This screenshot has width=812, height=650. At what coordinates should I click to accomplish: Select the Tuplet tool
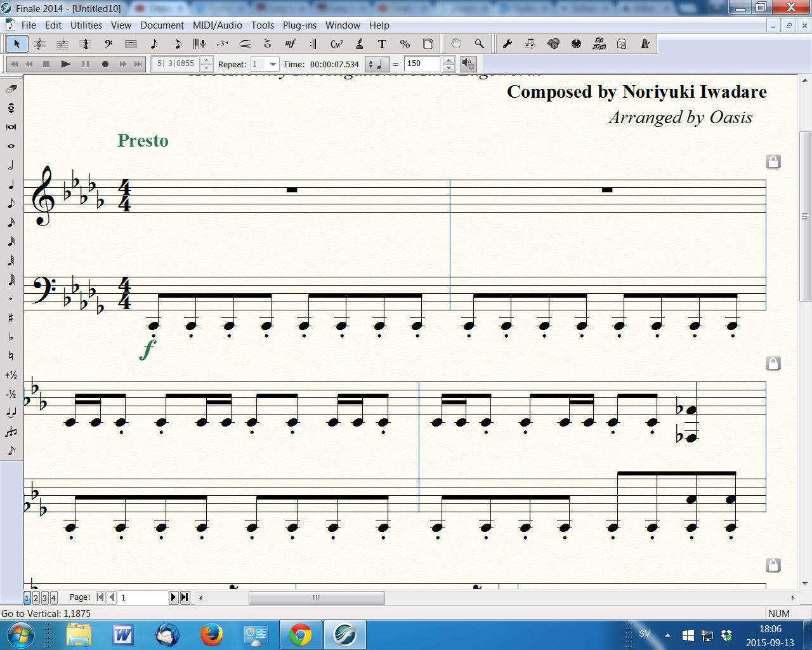[222, 44]
